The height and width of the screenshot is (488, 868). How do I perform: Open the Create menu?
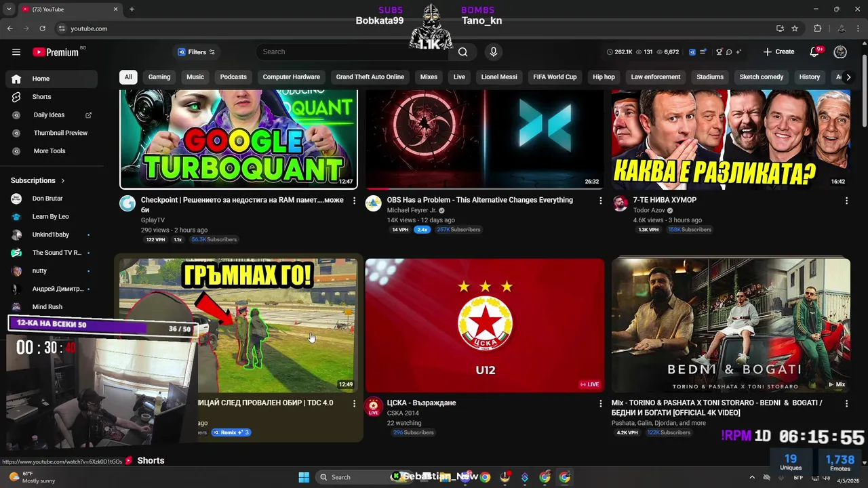pyautogui.click(x=778, y=52)
